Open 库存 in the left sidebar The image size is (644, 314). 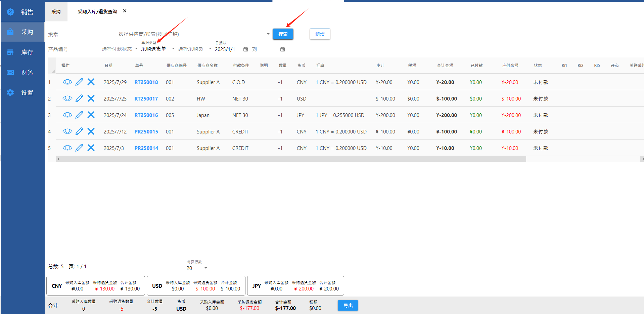pyautogui.click(x=23, y=52)
